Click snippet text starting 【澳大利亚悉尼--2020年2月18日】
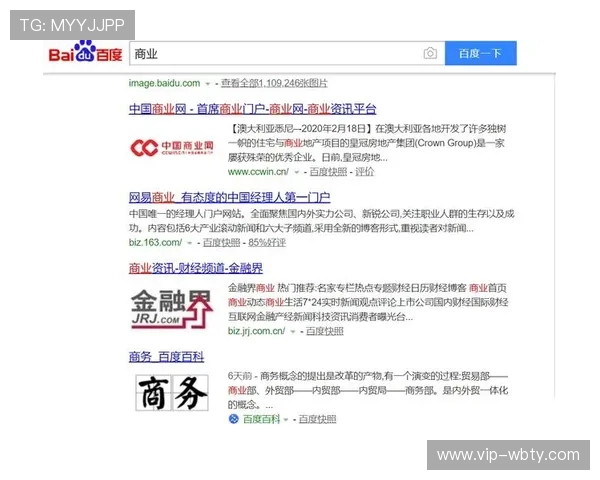 click(367, 143)
